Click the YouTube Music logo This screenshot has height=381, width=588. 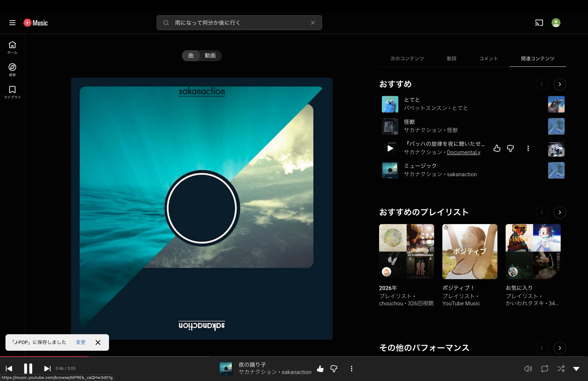pyautogui.click(x=36, y=23)
